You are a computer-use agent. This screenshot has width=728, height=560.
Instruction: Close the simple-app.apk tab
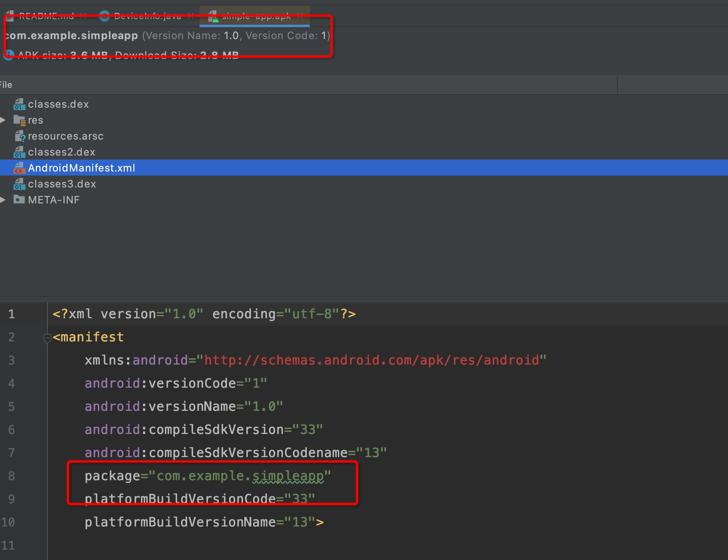300,16
